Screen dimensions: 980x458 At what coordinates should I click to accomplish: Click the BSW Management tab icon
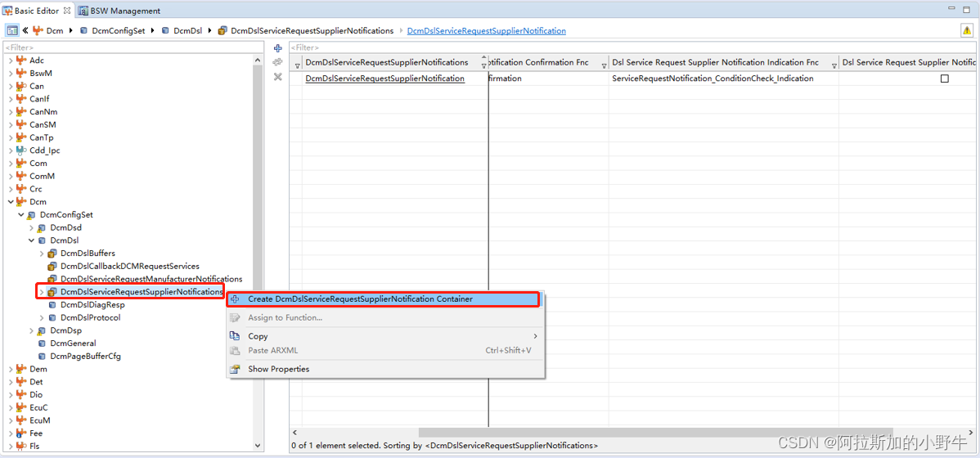click(x=83, y=11)
